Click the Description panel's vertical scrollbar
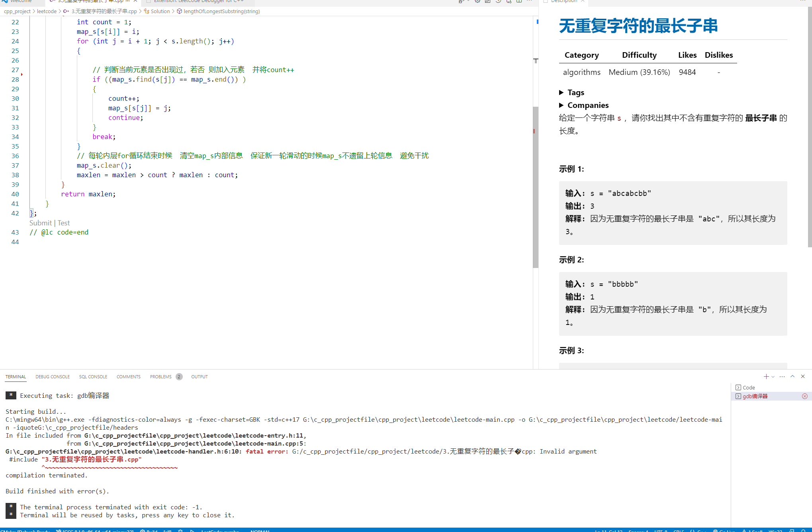812x532 pixels. coord(810,127)
